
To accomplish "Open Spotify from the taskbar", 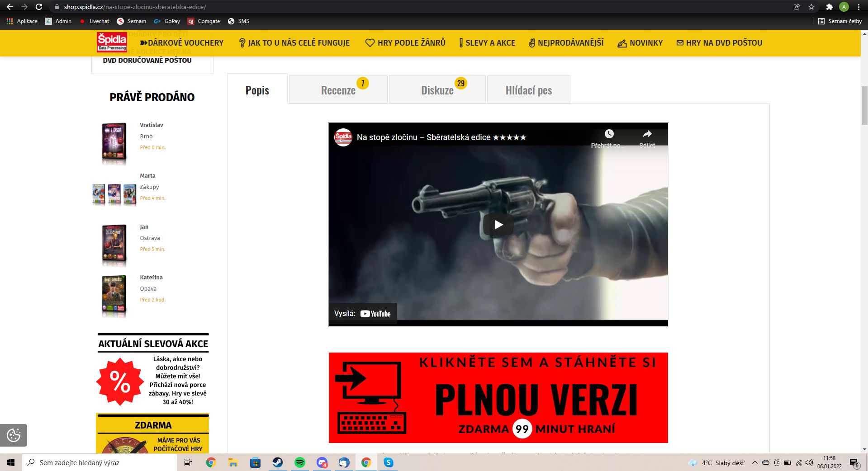I will click(299, 462).
